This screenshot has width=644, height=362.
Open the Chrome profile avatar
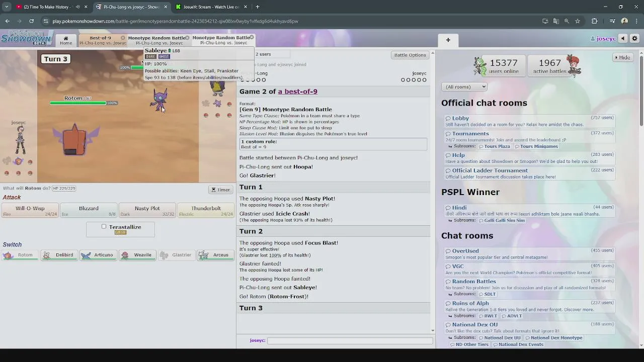pyautogui.click(x=624, y=21)
